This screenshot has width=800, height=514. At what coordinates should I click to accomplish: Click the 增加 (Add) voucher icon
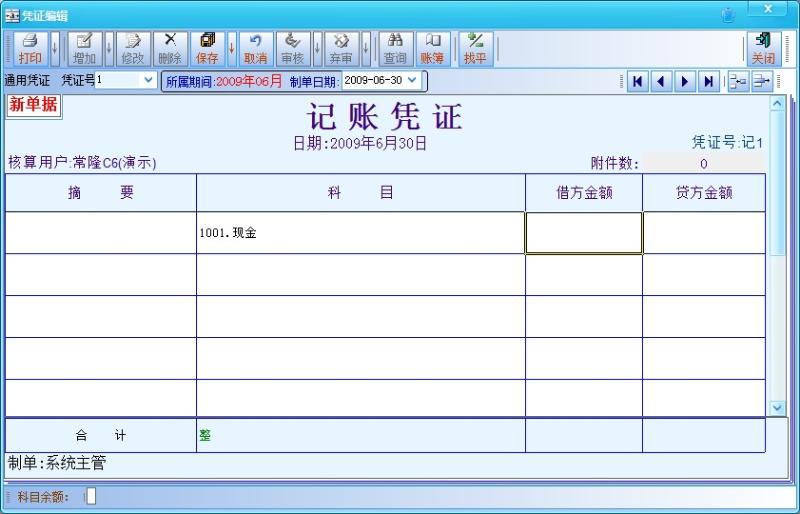(84, 47)
